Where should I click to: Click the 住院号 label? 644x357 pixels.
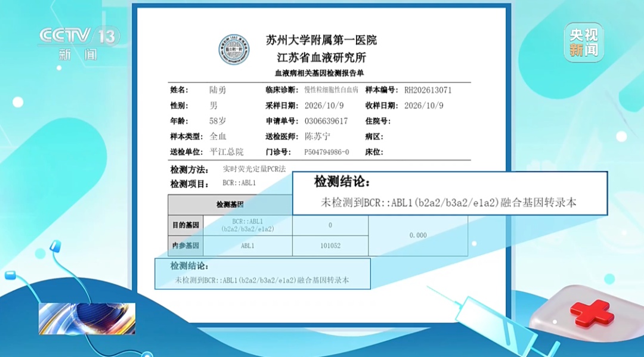point(378,121)
